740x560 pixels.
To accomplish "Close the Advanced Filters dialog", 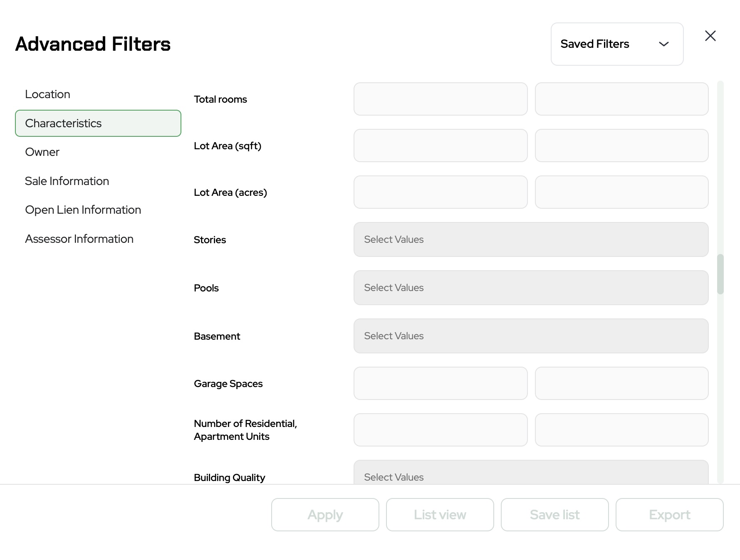I will (x=710, y=36).
